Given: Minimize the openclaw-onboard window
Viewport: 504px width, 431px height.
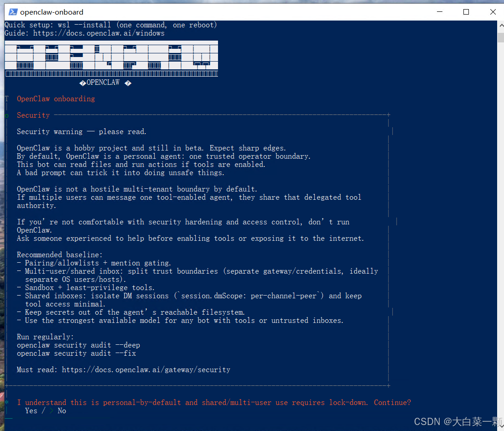Looking at the screenshot, I should (440, 12).
